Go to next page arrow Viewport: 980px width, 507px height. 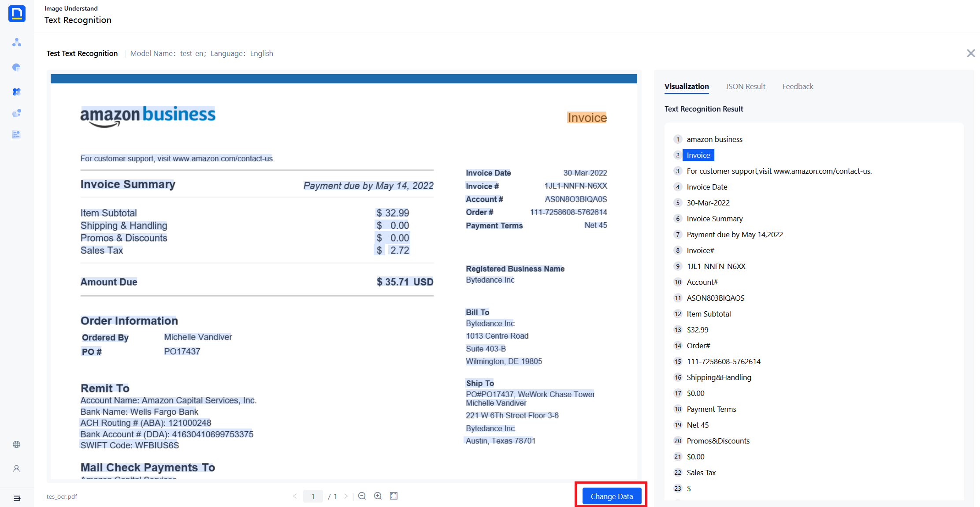(x=346, y=496)
